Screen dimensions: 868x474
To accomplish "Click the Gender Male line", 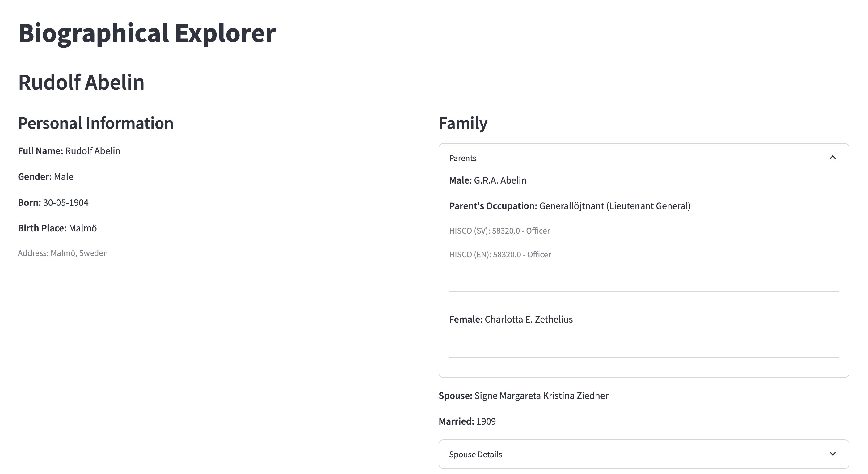I will pos(45,177).
